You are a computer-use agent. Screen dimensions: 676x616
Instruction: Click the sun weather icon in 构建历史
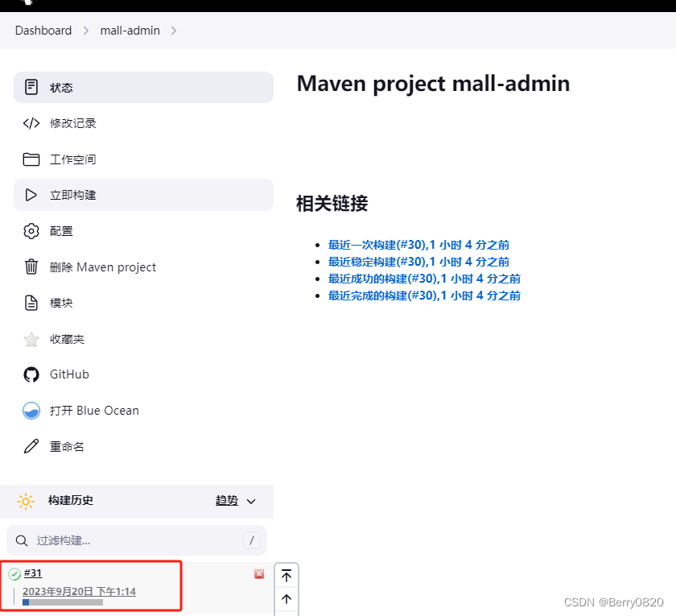point(26,501)
